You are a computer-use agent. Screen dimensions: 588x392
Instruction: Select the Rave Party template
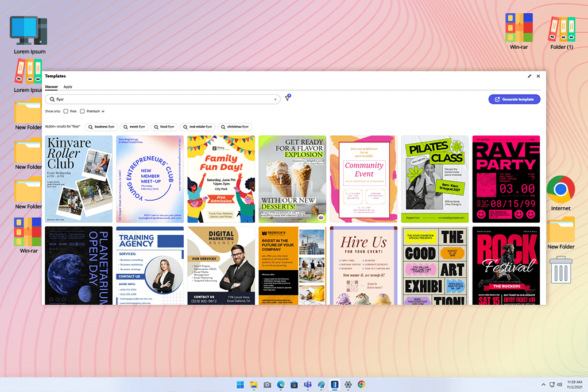(506, 179)
